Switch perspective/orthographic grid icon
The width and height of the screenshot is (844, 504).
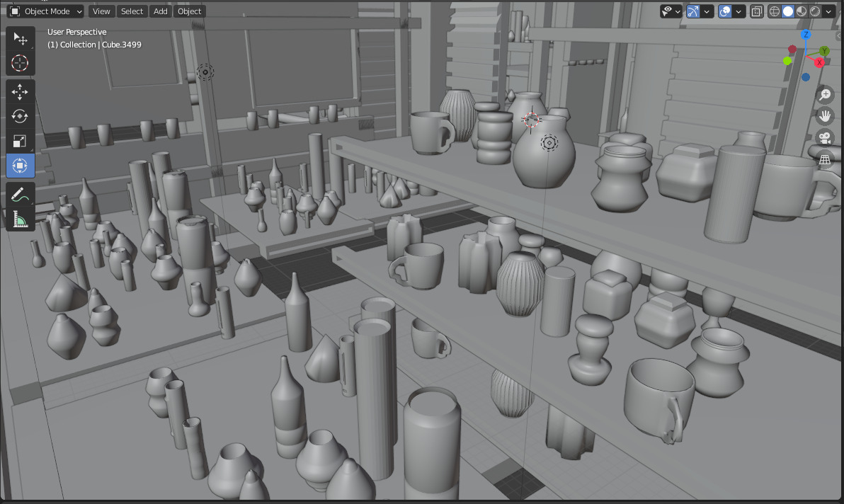pos(825,159)
